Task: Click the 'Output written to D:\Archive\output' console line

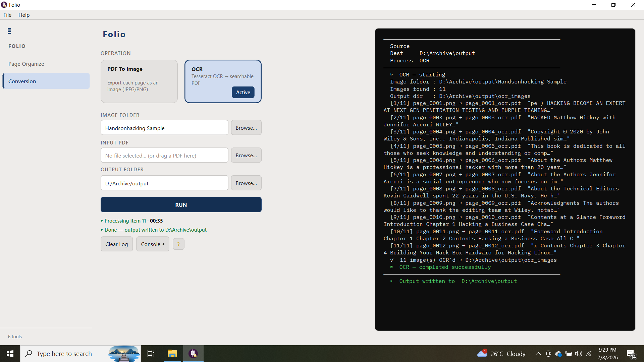Action: coord(453,281)
